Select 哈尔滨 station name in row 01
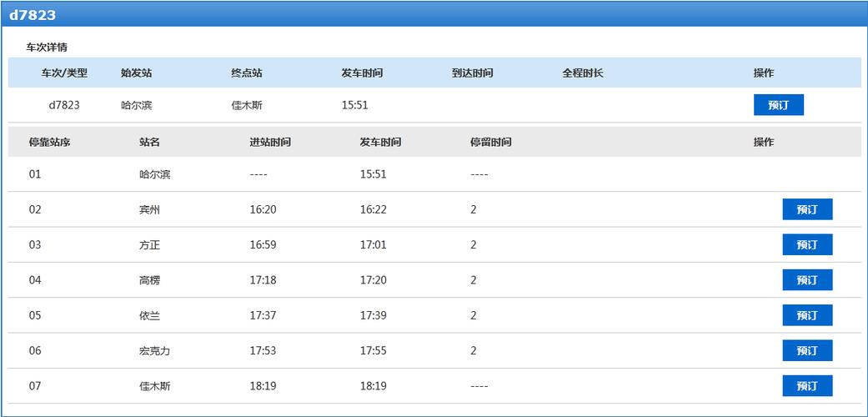868x417 pixels. [x=155, y=175]
